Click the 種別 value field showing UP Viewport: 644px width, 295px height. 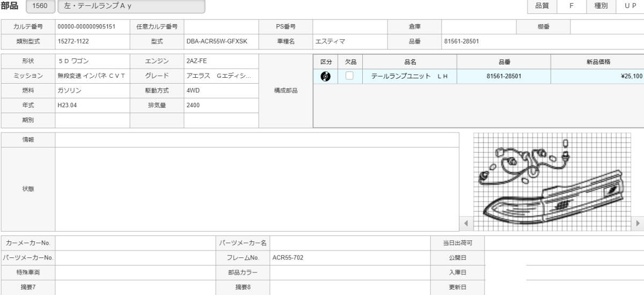click(630, 6)
